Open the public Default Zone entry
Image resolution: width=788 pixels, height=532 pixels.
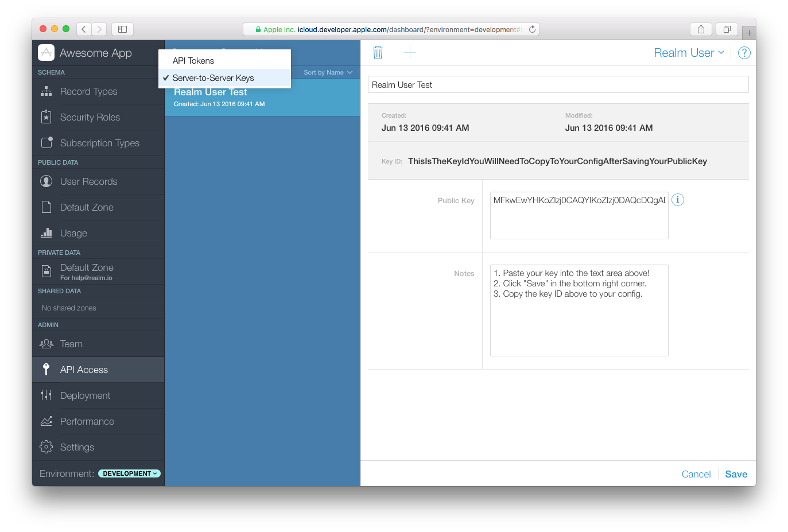pos(98,207)
